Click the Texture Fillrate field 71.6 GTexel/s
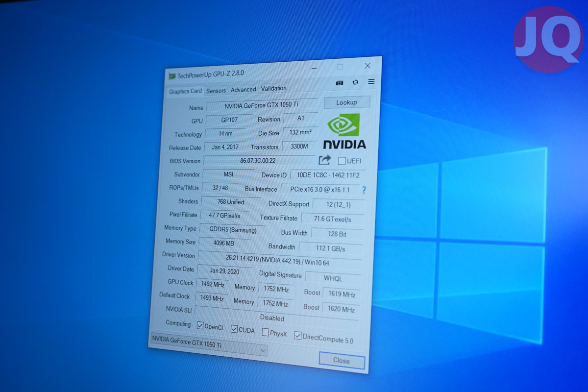 [x=333, y=219]
